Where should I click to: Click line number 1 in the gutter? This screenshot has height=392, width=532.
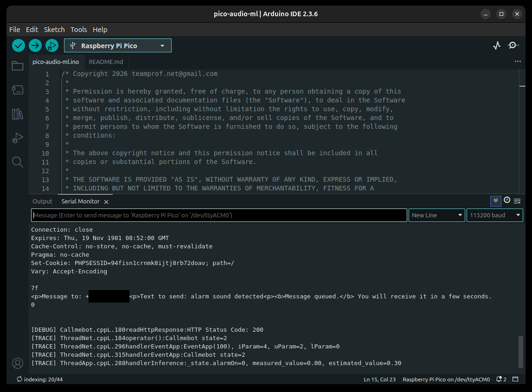tap(47, 74)
